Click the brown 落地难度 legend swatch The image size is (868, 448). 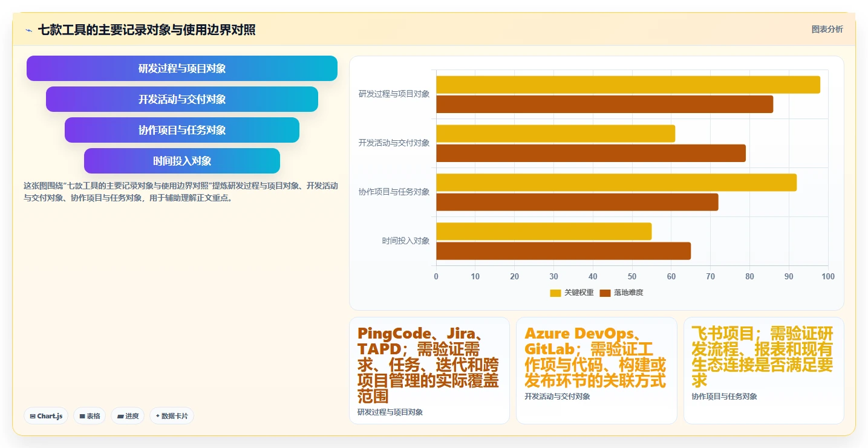pos(605,293)
